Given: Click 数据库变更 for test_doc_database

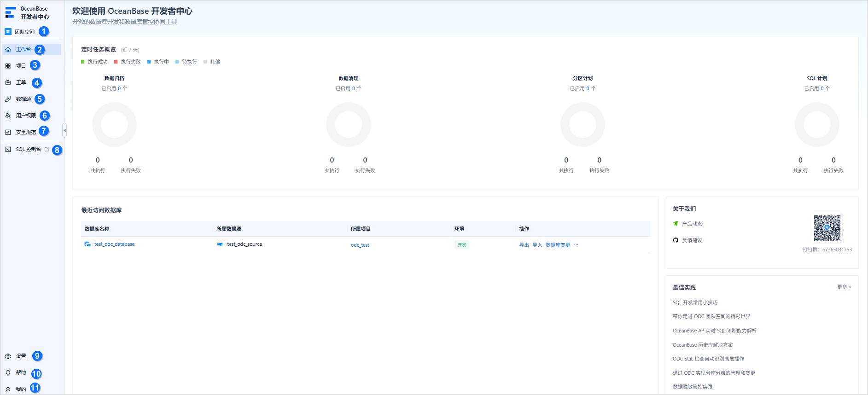Looking at the screenshot, I should tap(558, 245).
